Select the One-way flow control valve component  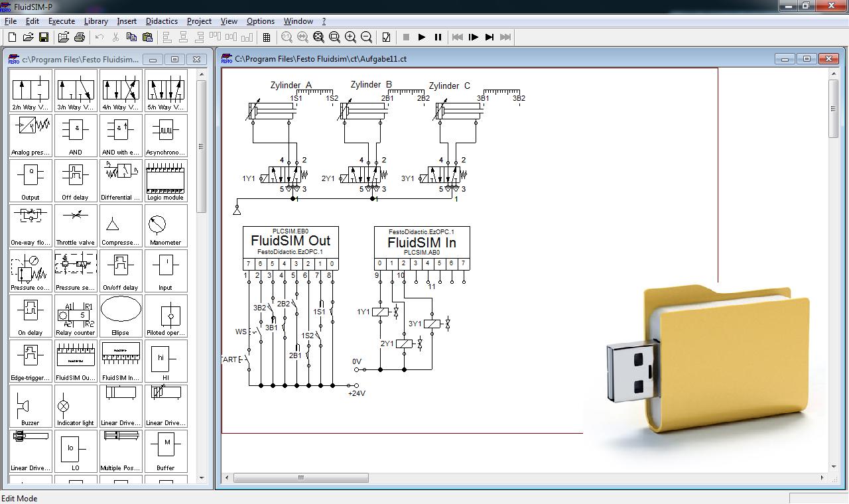[31, 226]
